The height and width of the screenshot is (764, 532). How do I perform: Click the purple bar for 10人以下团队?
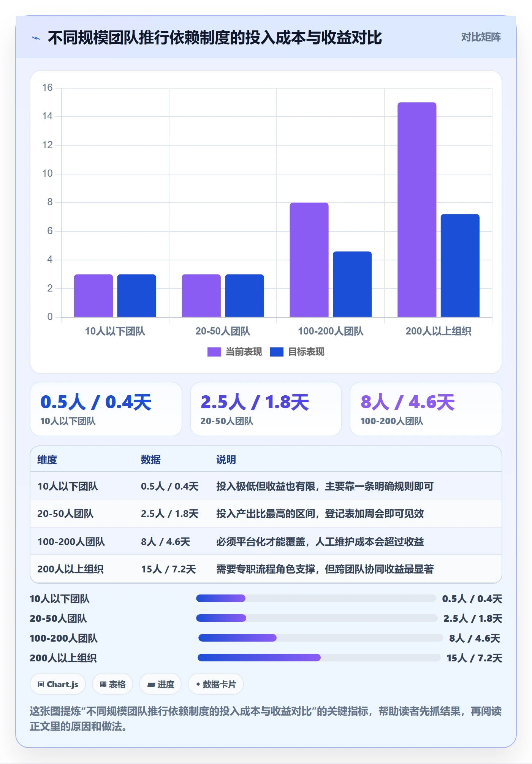pos(93,296)
